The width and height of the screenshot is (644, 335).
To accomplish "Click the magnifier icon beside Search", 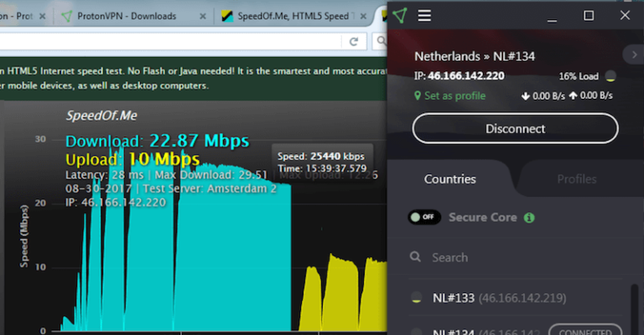I will (x=416, y=258).
